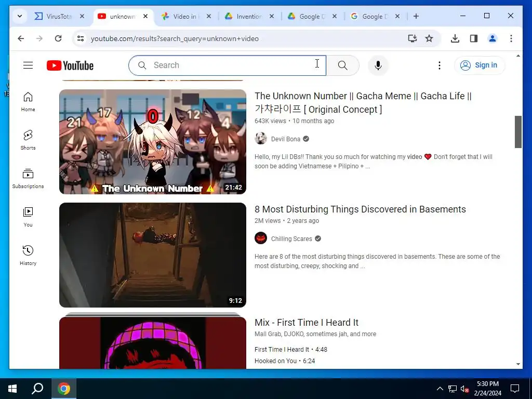Open tab search dropdown arrow
This screenshot has width=532, height=399.
20,16
